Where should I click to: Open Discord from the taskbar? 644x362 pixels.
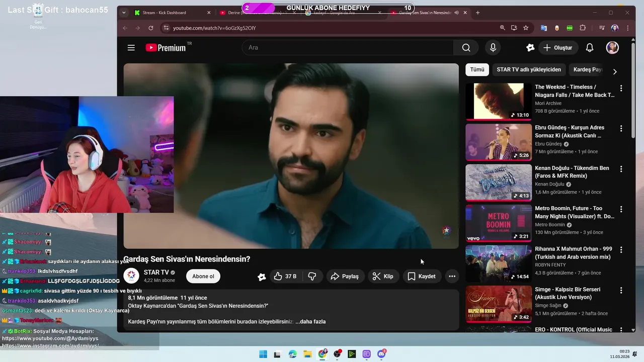tap(381, 354)
